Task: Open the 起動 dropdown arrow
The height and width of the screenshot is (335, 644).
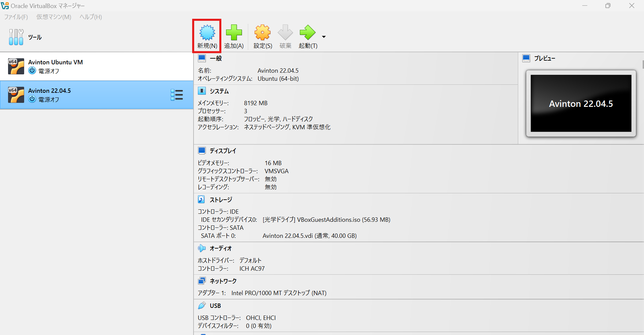Action: click(324, 37)
